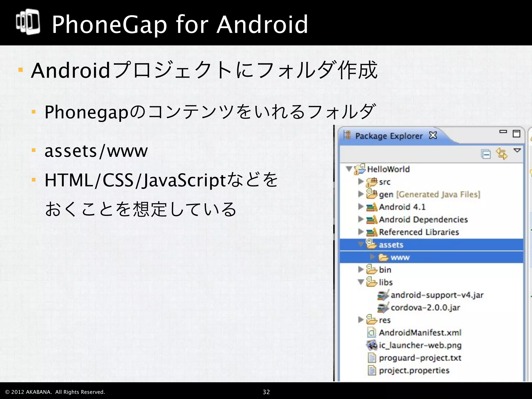This screenshot has width=532, height=399.
Task: Click the cordova-2.0.0.jar file icon
Action: coord(383,308)
